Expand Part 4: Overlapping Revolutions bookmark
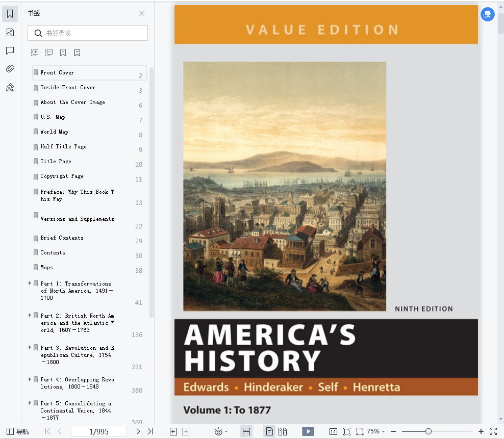This screenshot has width=504, height=439. coord(30,379)
